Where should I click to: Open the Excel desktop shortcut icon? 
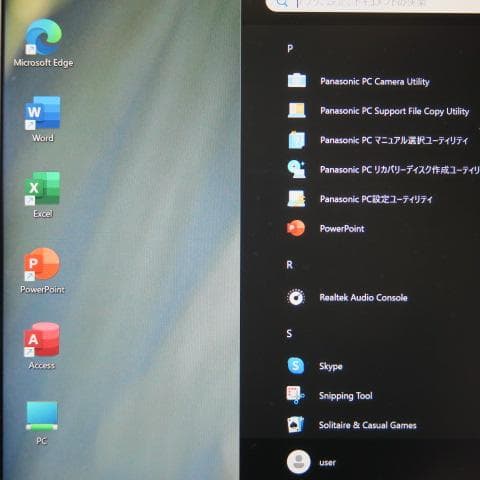tap(42, 188)
